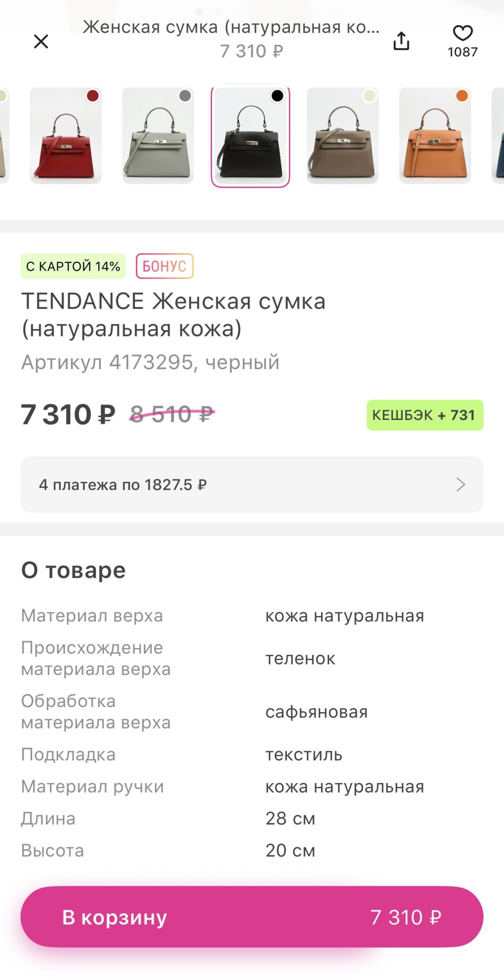Viewport: 504px width, 980px height.
Task: Select the orange bag color variant
Action: click(434, 138)
